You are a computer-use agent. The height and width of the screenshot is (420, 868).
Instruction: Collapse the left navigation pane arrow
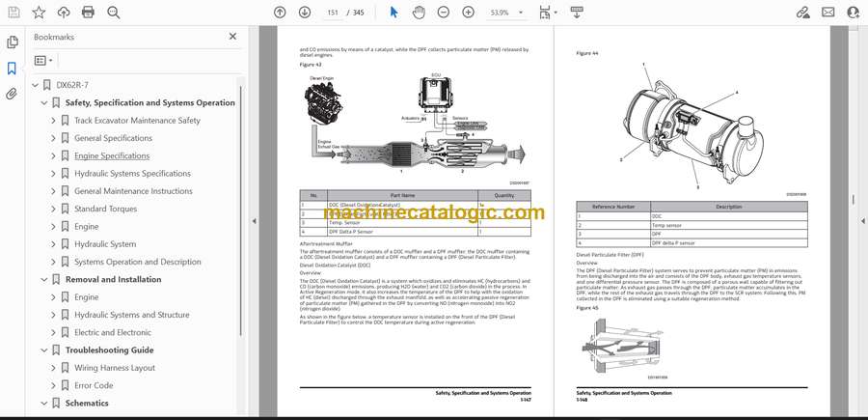(x=254, y=221)
